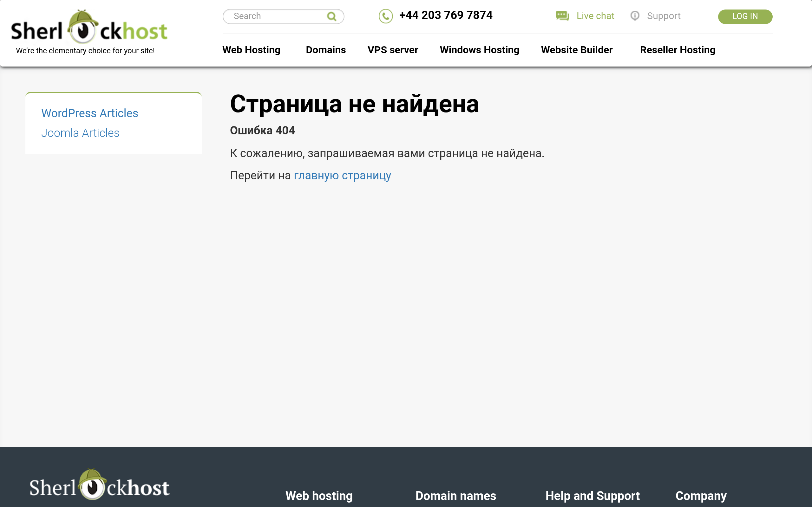Open WordPress Articles sidebar link
The image size is (812, 507).
pyautogui.click(x=89, y=113)
